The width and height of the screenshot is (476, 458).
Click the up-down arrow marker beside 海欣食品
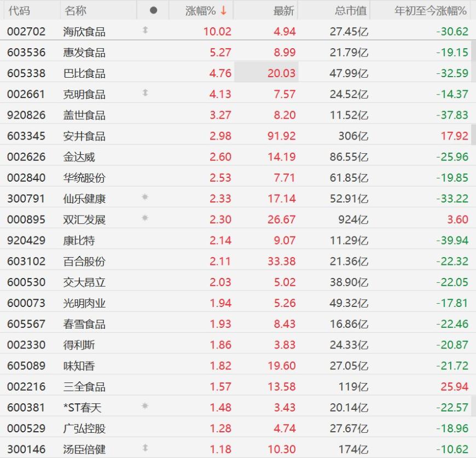pos(145,30)
